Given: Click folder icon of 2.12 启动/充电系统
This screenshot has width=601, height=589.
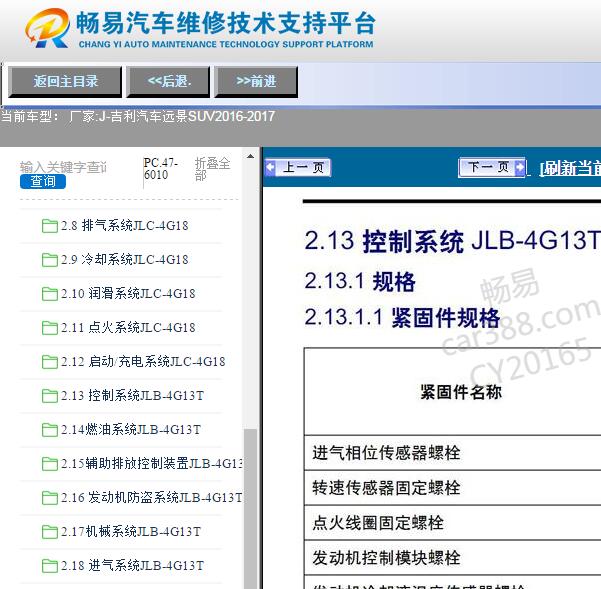Looking at the screenshot, I should (x=49, y=362).
